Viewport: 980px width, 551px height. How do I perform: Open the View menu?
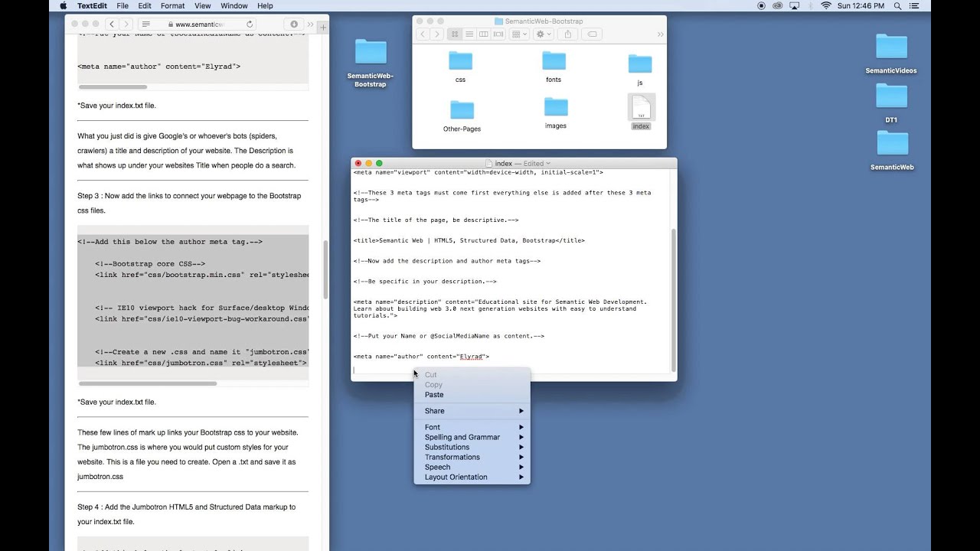pyautogui.click(x=202, y=5)
